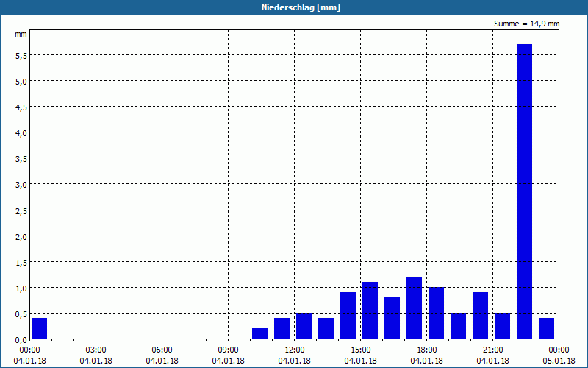Click the 04.01.18 date under 03:00
The height and width of the screenshot is (368, 588).
96,361
